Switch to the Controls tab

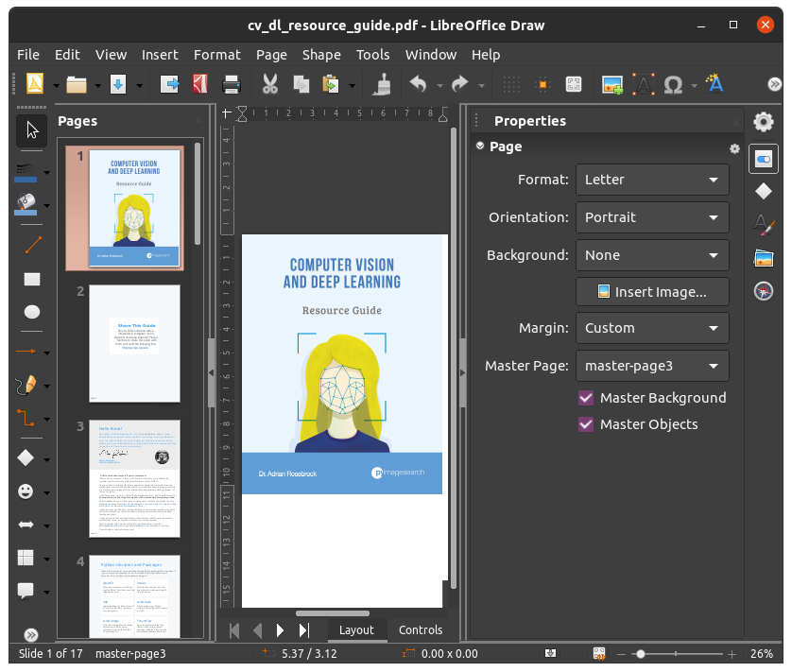point(421,629)
